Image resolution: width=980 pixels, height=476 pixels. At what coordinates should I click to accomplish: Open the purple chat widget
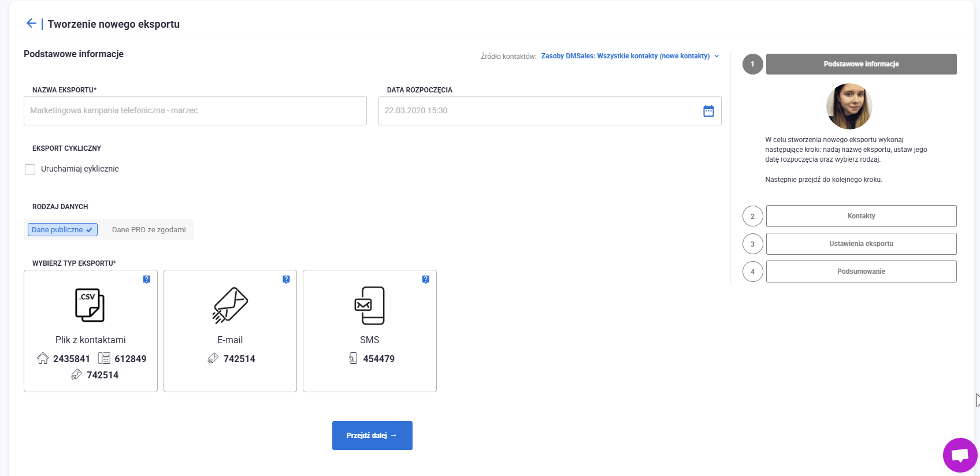960,455
